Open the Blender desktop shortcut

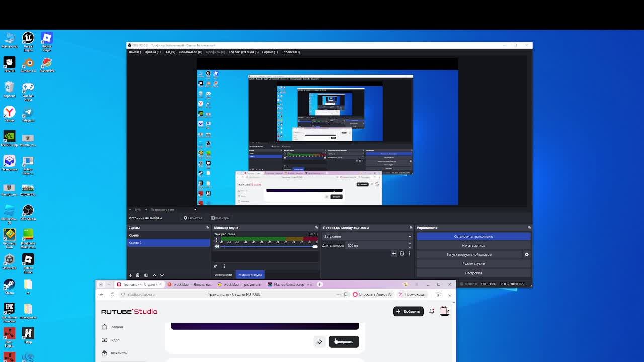(28, 66)
